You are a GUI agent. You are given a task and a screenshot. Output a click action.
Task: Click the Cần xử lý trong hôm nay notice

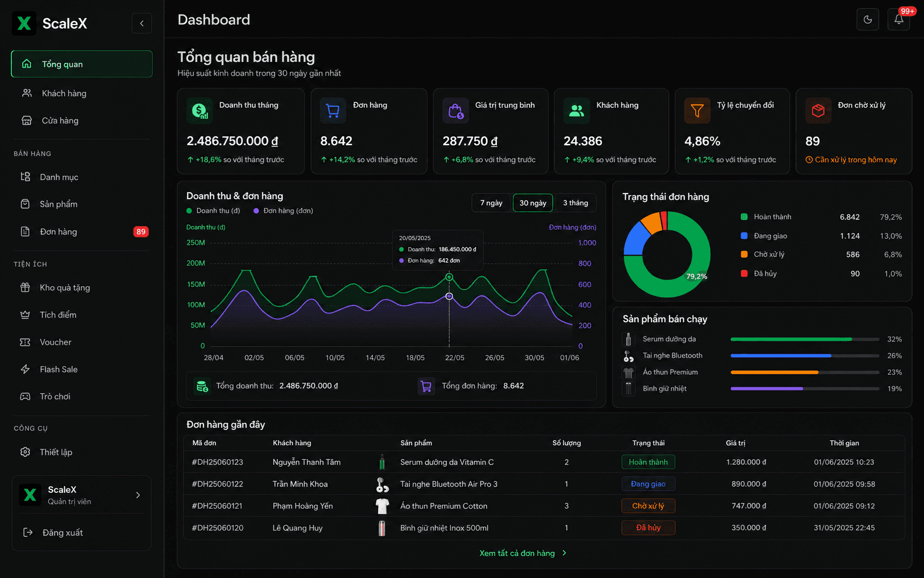coord(851,160)
